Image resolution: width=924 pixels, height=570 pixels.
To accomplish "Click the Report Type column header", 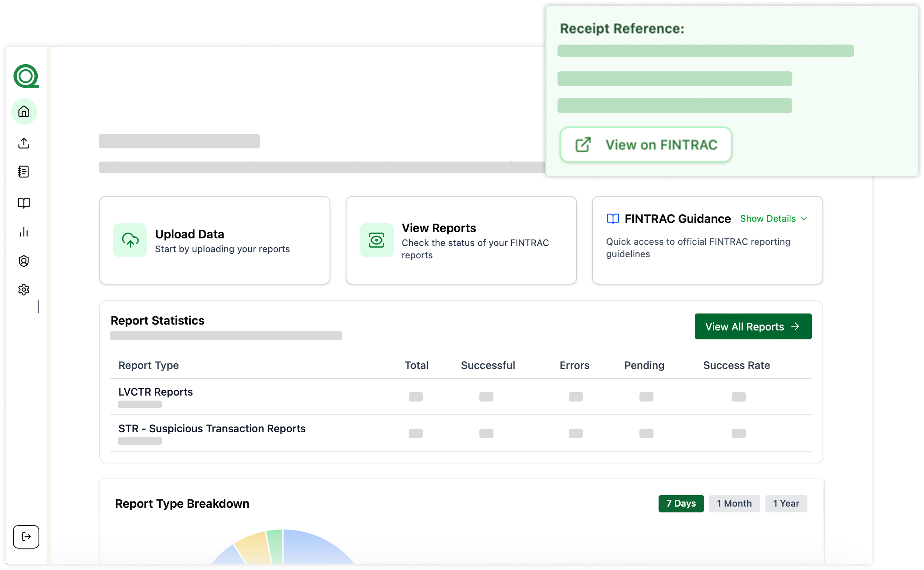I will (x=149, y=365).
